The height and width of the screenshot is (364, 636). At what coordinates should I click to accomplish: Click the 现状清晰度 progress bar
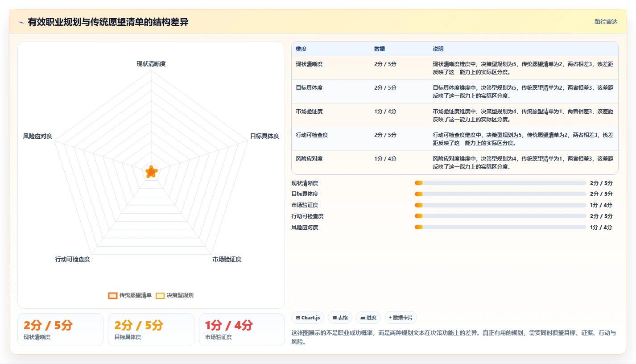click(500, 183)
